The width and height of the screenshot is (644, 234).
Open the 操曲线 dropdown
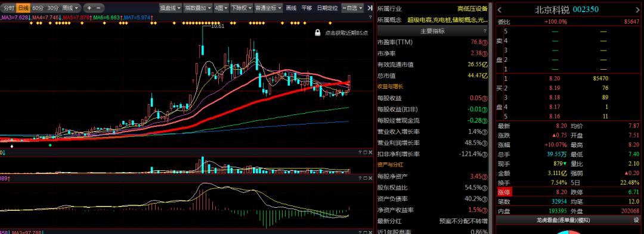171,8
